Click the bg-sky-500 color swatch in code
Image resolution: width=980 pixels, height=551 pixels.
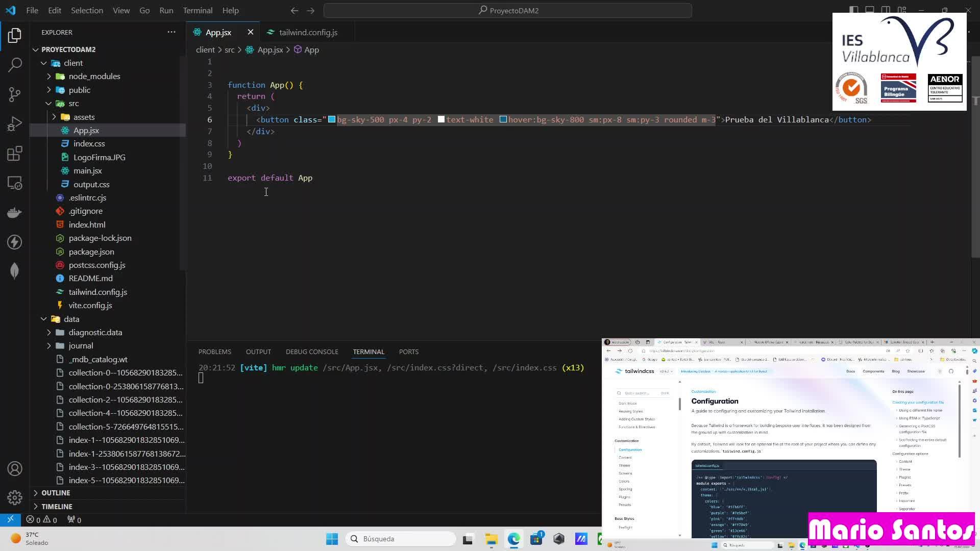pos(332,119)
